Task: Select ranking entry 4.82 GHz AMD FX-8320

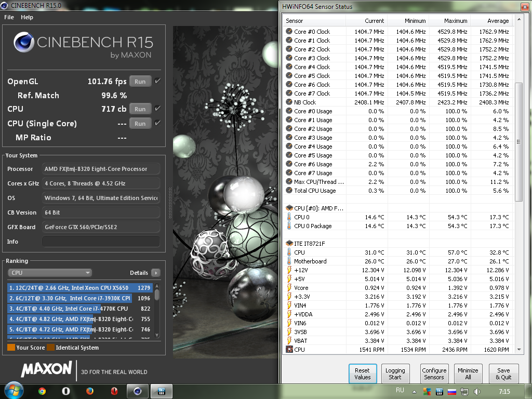Action: tap(80, 319)
